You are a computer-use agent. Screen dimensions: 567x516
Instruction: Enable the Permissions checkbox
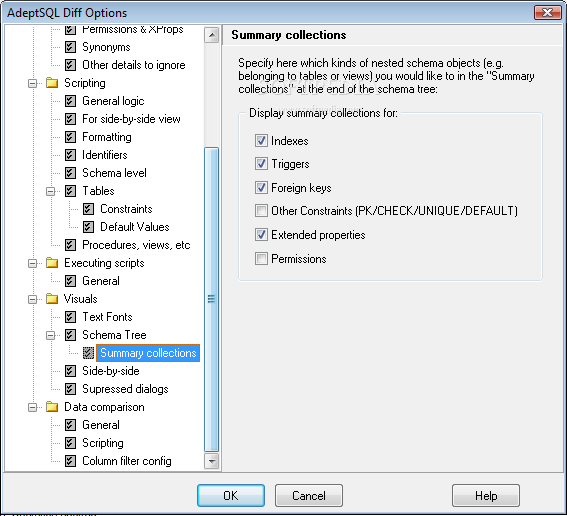261,259
